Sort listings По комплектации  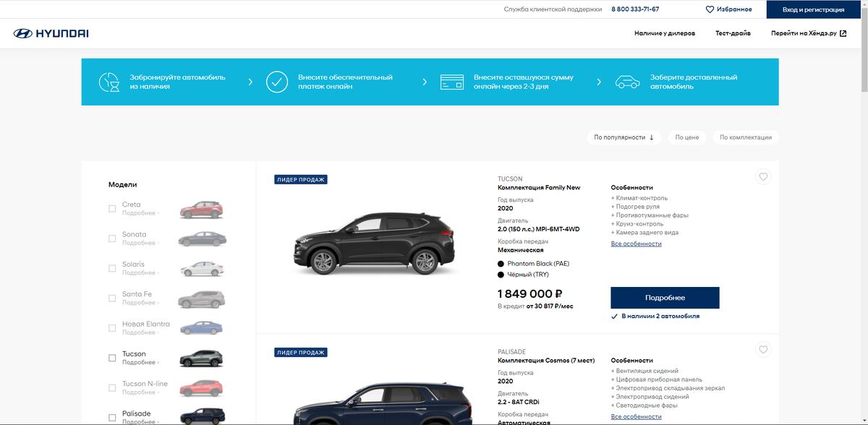pos(745,137)
